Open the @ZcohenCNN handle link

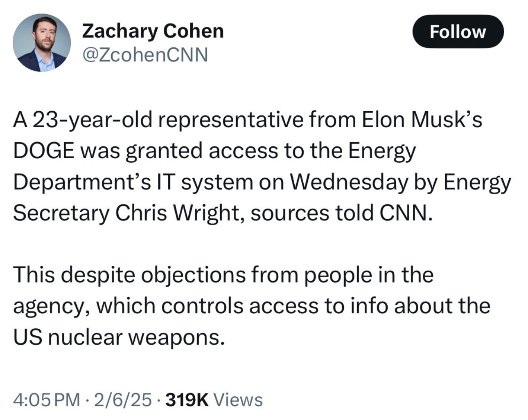145,55
